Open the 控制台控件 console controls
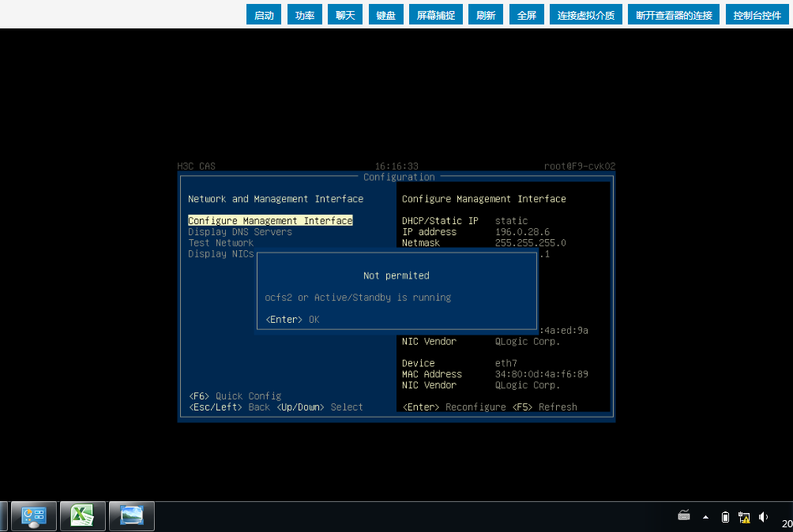 click(x=757, y=15)
